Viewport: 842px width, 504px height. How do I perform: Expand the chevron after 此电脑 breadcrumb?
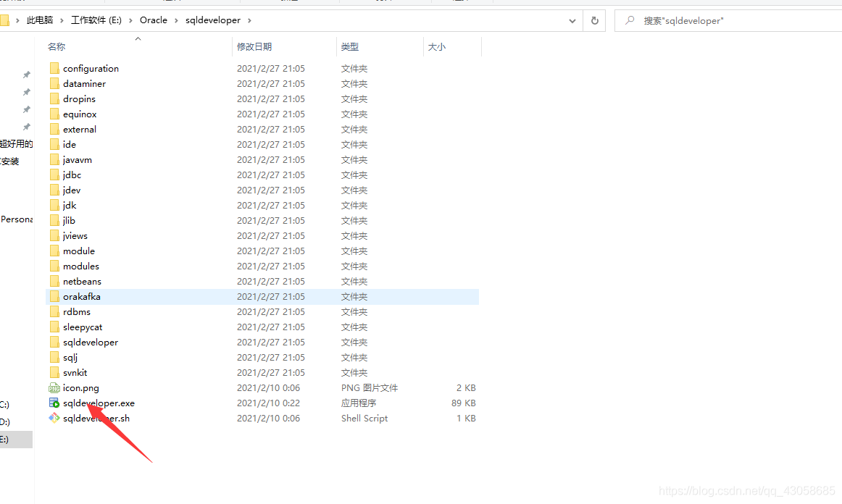(62, 20)
